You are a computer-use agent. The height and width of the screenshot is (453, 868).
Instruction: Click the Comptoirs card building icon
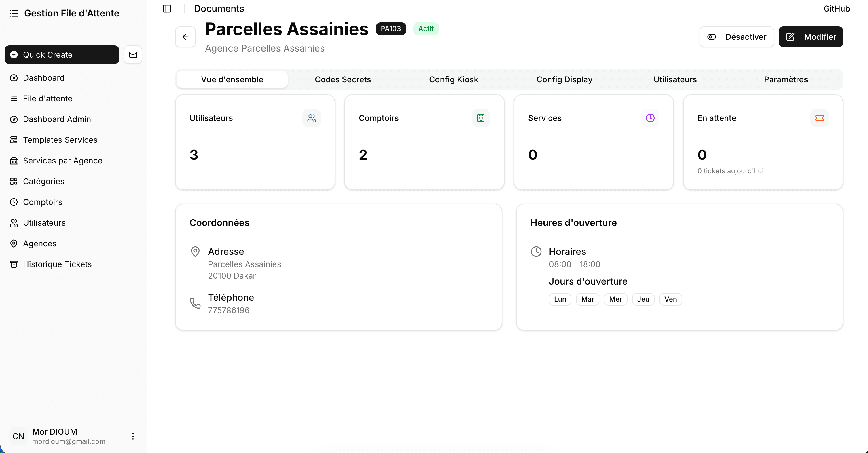point(480,118)
